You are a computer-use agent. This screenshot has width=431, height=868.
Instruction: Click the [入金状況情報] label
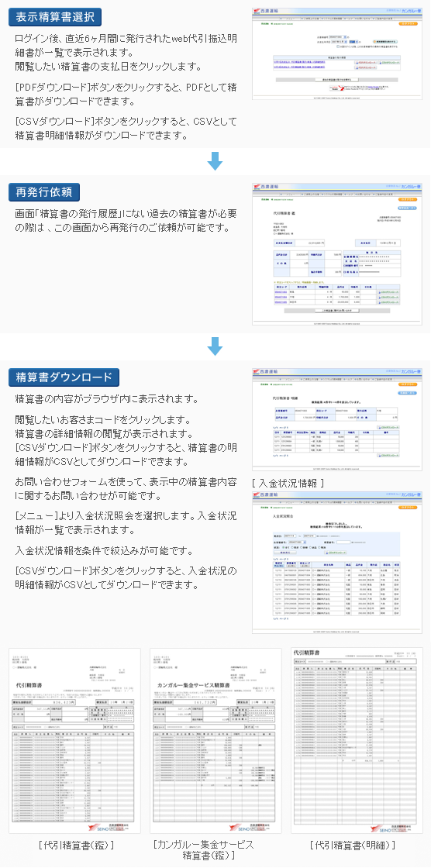(x=288, y=484)
